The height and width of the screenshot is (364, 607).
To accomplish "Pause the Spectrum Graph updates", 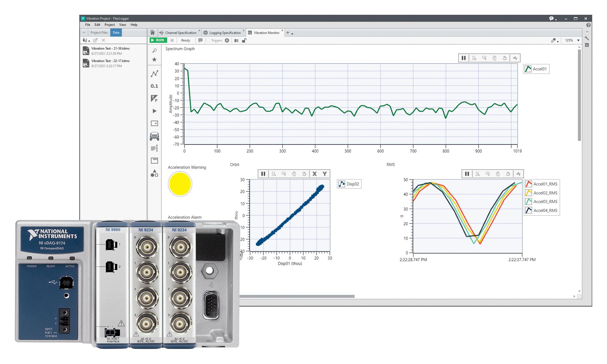I will pos(464,58).
